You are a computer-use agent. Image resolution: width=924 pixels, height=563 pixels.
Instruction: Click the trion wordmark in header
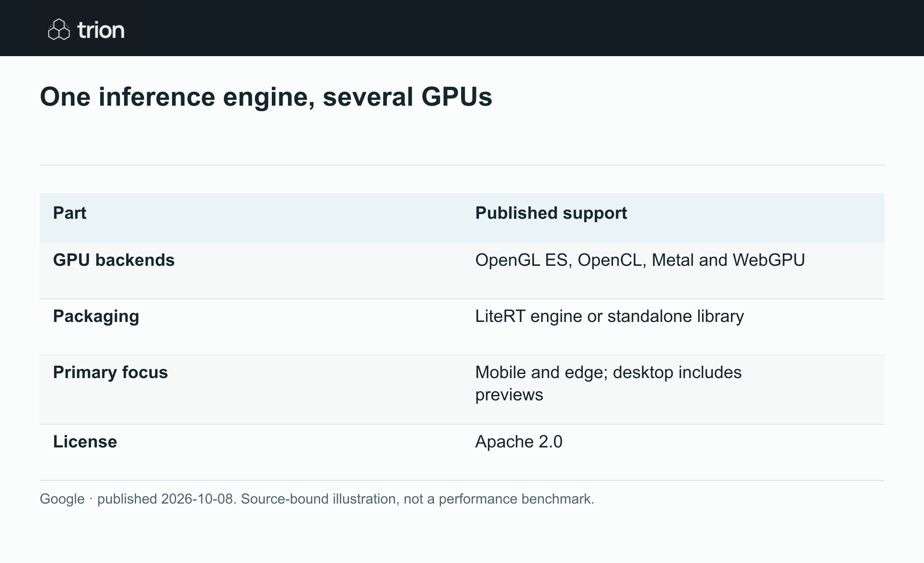coord(101,30)
